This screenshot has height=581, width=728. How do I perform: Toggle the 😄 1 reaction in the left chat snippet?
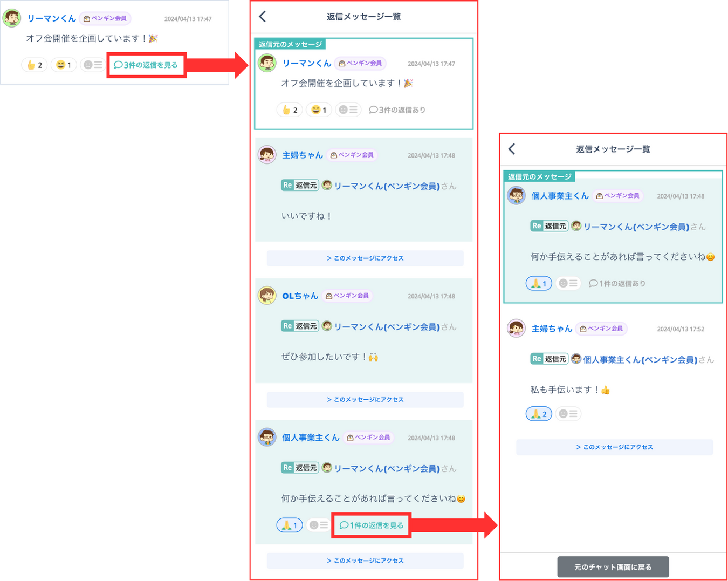[64, 65]
